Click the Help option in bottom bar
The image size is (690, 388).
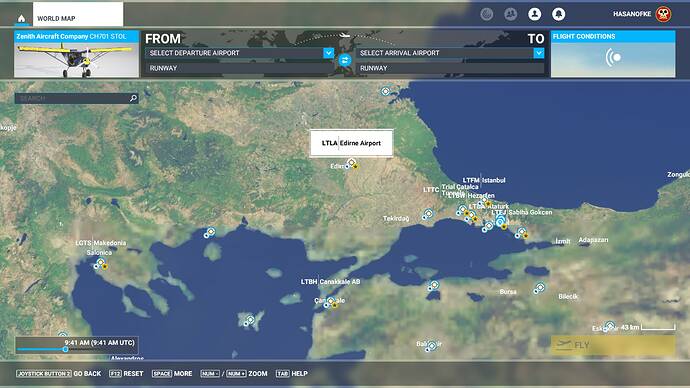pyautogui.click(x=292, y=373)
